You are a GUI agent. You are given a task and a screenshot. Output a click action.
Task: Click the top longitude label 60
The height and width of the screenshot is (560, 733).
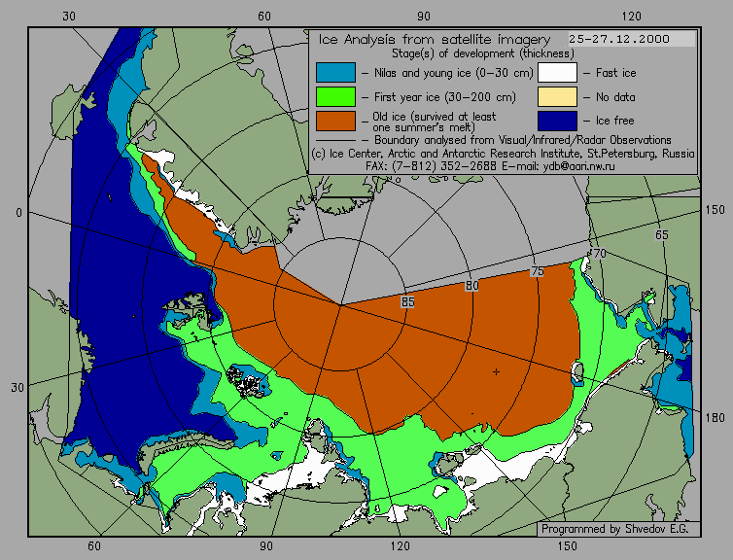(x=264, y=17)
